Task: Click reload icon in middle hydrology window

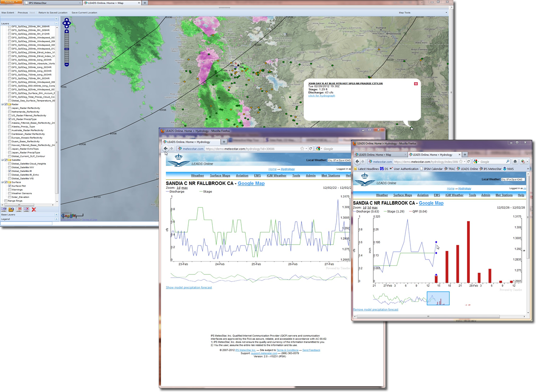Action: point(310,149)
